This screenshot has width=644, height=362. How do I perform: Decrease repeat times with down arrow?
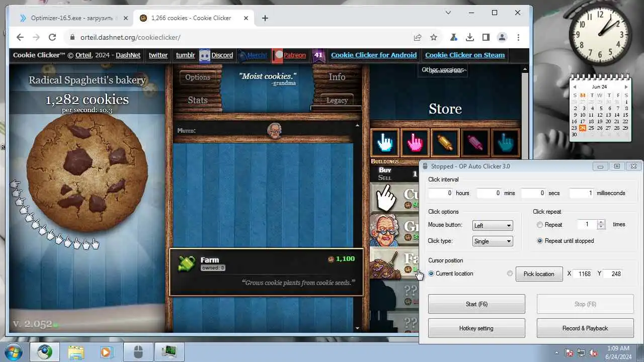pos(601,227)
